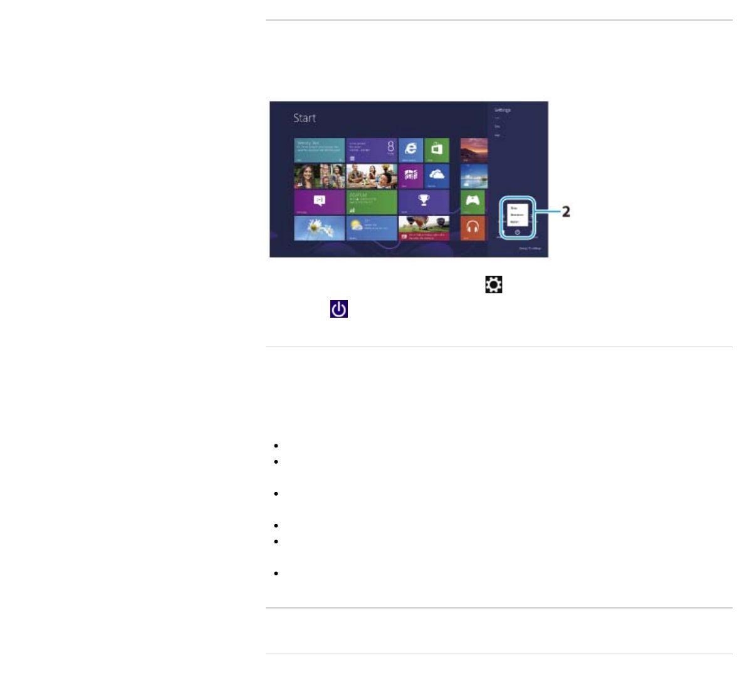Open the orange Music headphones tile
Viewport: 742px width, 700px height.
pos(473,228)
